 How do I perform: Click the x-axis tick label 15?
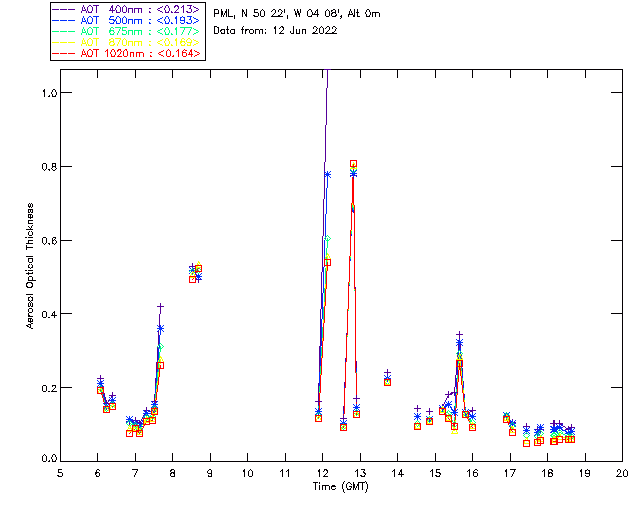click(x=435, y=473)
